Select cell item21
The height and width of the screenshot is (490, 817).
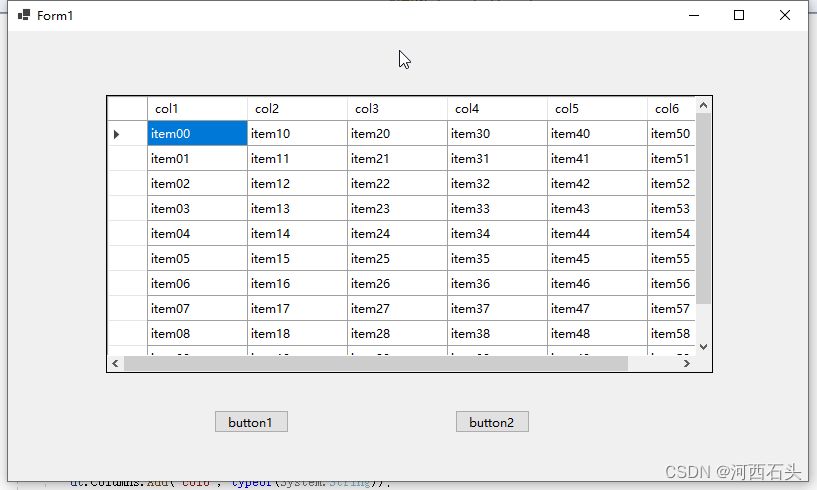pyautogui.click(x=398, y=158)
